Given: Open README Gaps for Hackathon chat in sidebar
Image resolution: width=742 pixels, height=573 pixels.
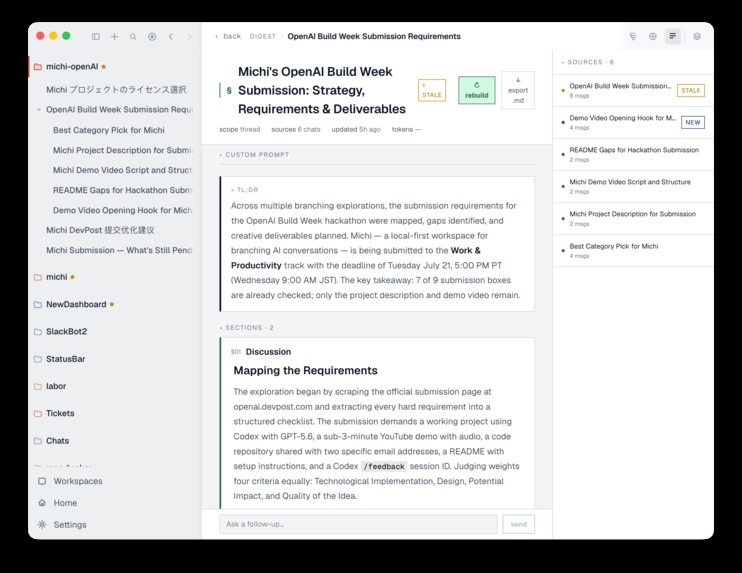Looking at the screenshot, I should [x=123, y=190].
